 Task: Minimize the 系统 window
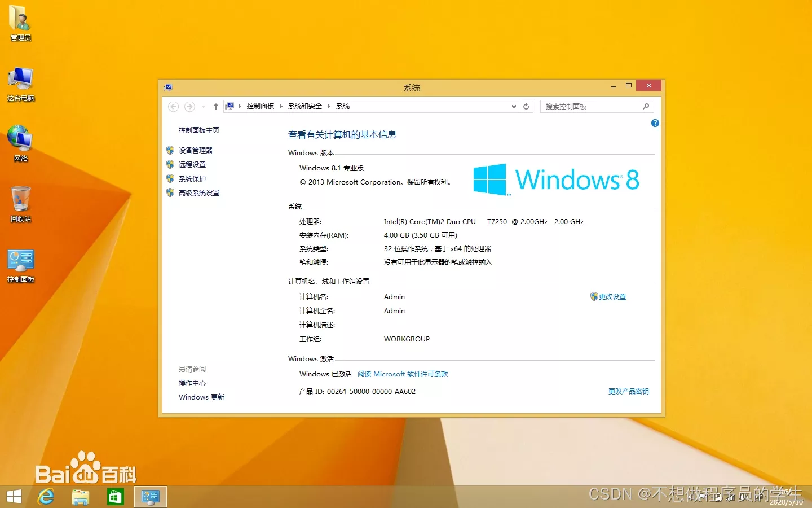(614, 86)
